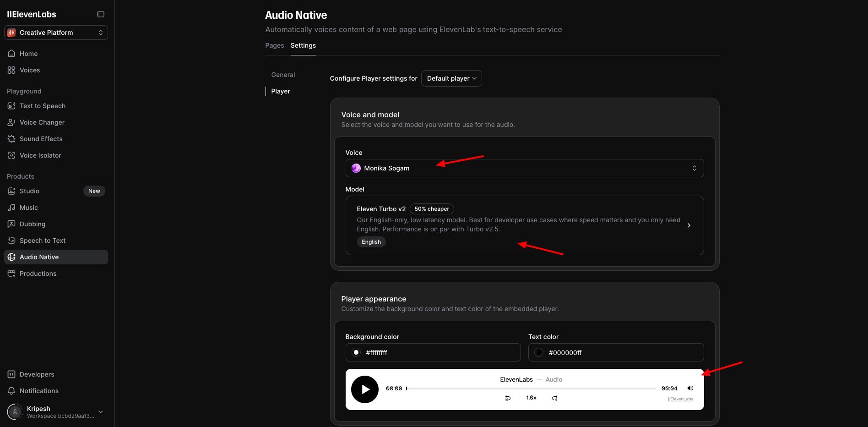Open the Creative Platform switcher dropdown
Viewport: 868px width, 427px height.
tap(56, 33)
